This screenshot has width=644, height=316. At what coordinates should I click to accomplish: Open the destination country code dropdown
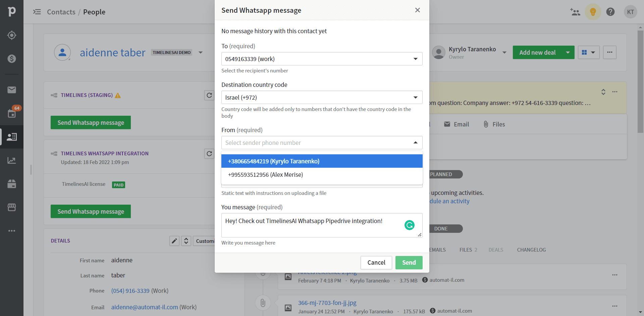tap(415, 97)
